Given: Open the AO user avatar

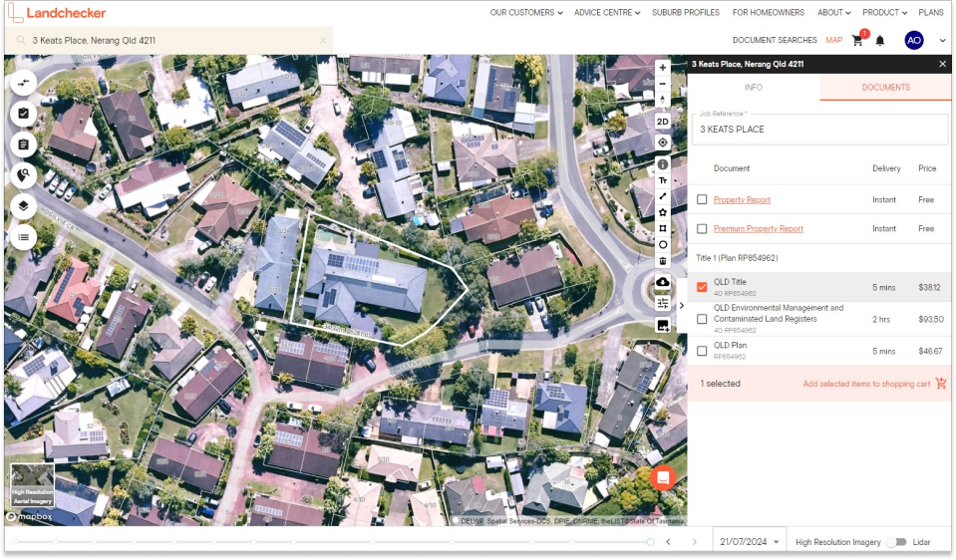Looking at the screenshot, I should click(x=913, y=40).
